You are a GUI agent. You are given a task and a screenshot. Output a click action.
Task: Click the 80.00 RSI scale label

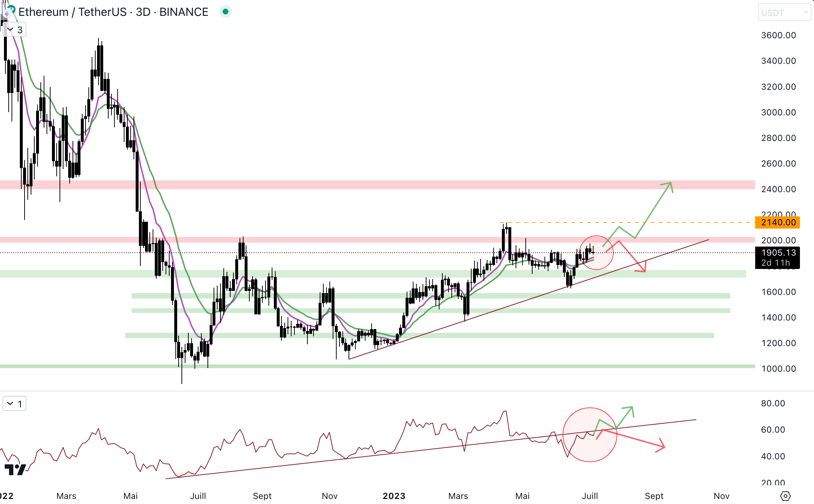773,403
